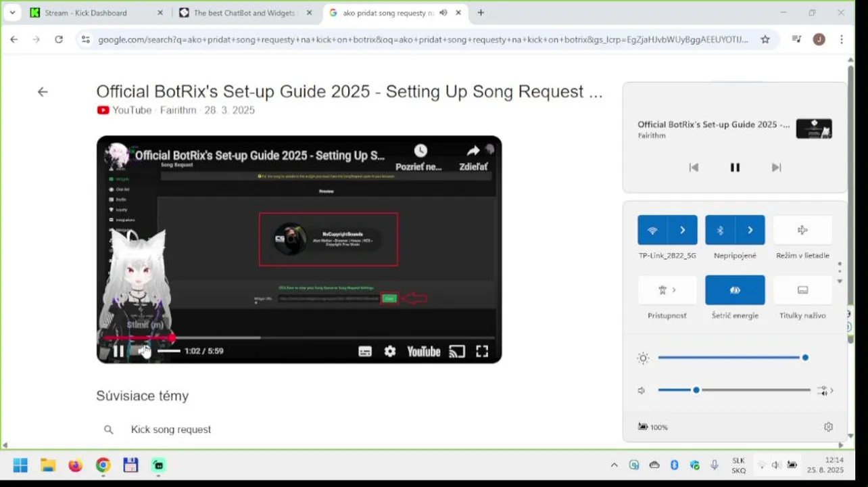Cast the video with the Cast icon
The image size is (868, 487).
pyautogui.click(x=457, y=351)
